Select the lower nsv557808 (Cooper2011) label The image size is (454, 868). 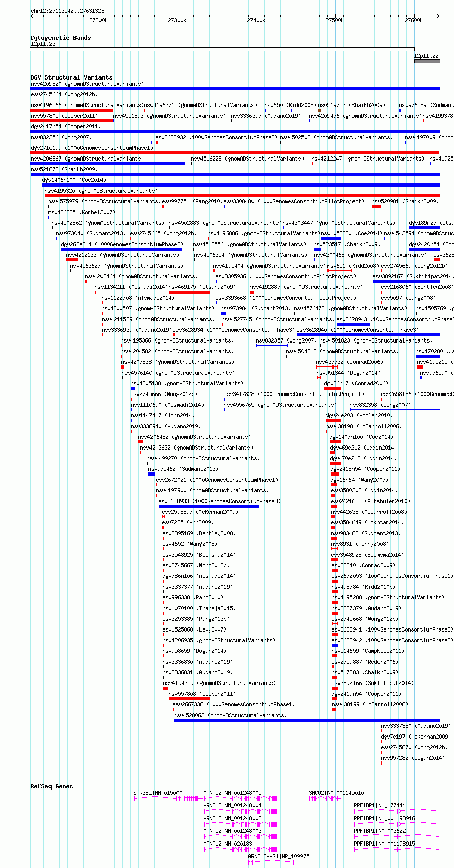[202, 694]
